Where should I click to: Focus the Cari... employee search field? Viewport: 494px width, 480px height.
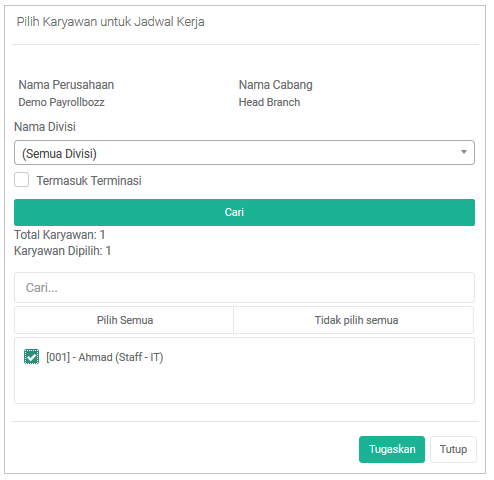pos(244,288)
